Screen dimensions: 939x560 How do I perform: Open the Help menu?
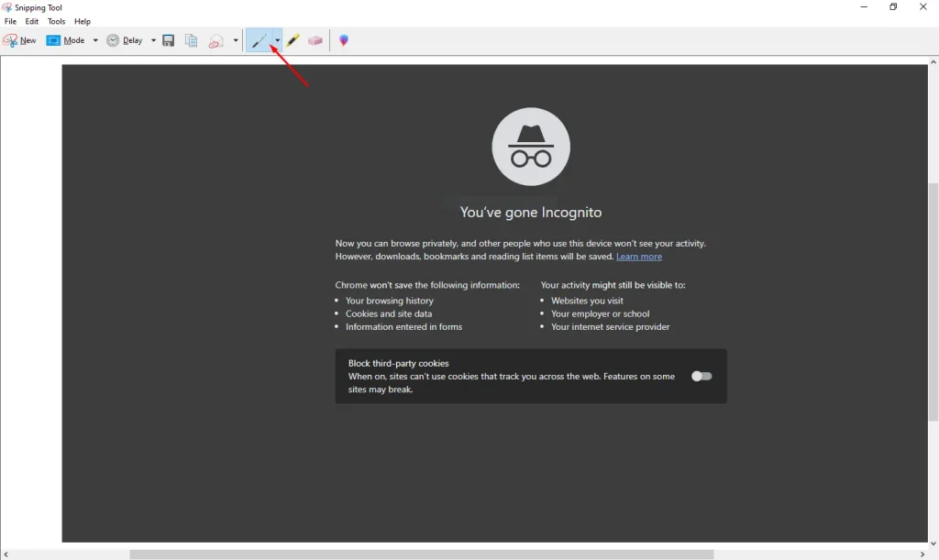pos(83,22)
